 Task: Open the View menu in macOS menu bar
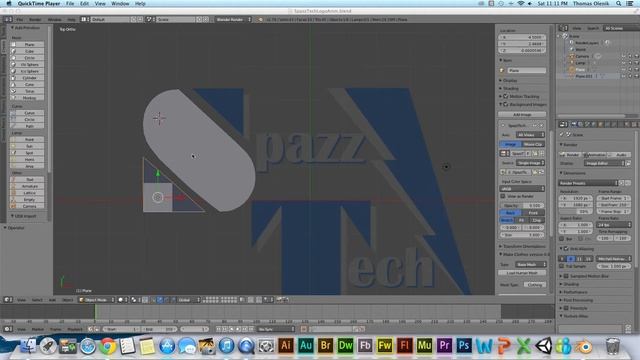click(x=100, y=4)
